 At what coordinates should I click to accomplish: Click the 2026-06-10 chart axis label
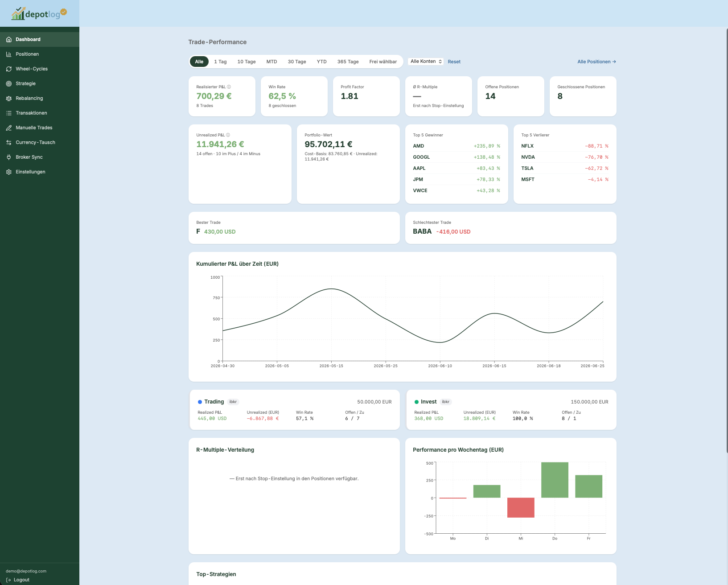440,366
